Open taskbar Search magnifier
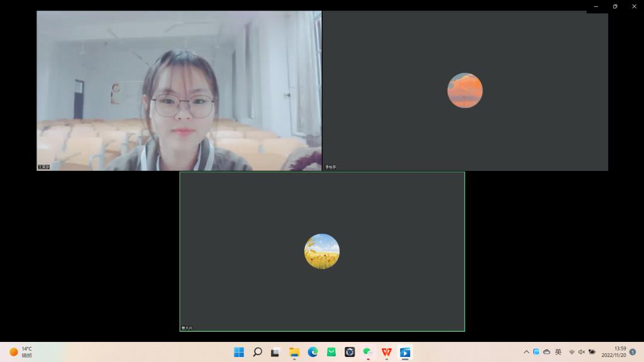This screenshot has height=362, width=644. (257, 352)
